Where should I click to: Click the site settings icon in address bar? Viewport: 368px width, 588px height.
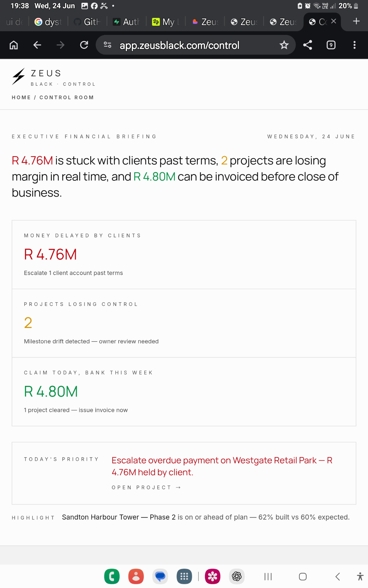(108, 45)
